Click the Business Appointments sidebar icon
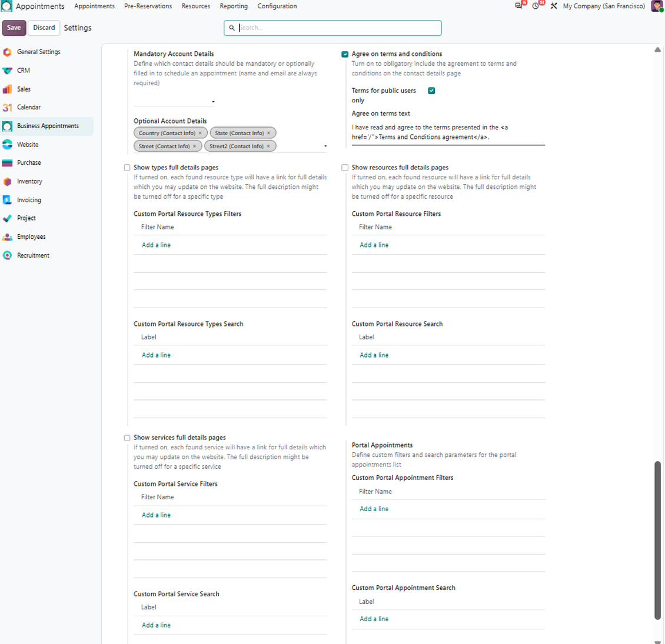 [7, 126]
